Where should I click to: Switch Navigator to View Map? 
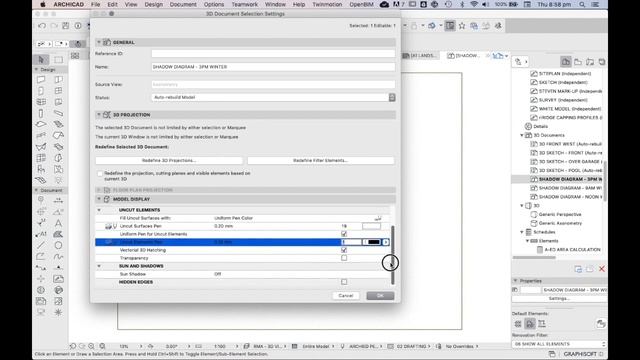pyautogui.click(x=578, y=62)
